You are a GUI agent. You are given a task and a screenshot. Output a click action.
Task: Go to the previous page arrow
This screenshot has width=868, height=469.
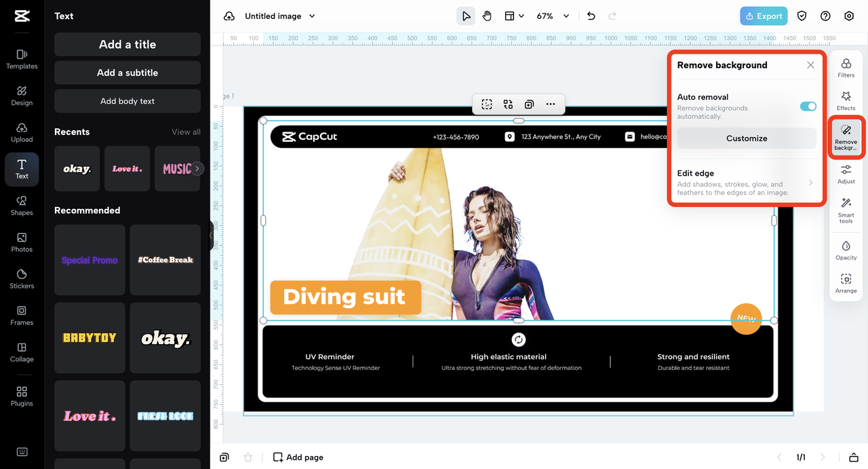[778, 457]
